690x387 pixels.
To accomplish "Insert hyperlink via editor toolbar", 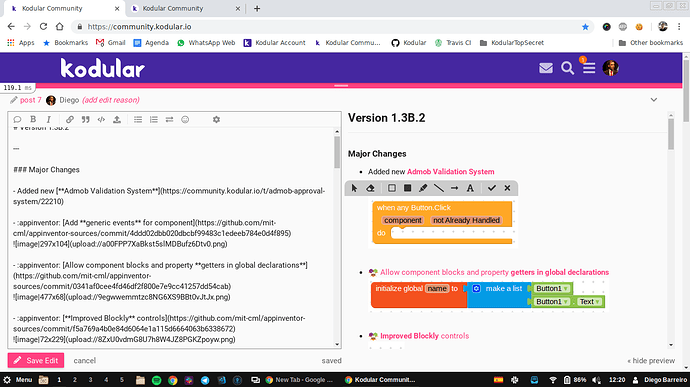I will (x=70, y=119).
